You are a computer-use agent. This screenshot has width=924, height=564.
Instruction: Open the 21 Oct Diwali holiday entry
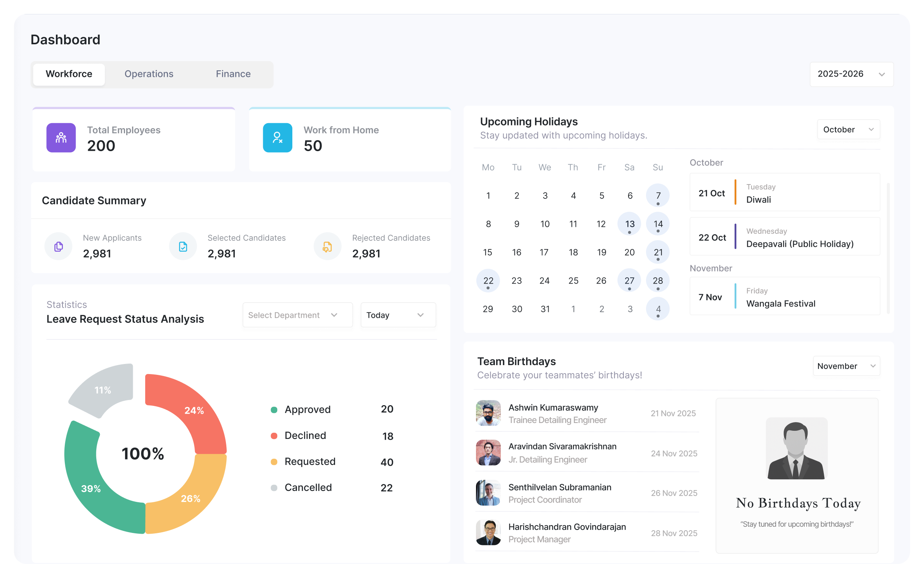(x=784, y=193)
